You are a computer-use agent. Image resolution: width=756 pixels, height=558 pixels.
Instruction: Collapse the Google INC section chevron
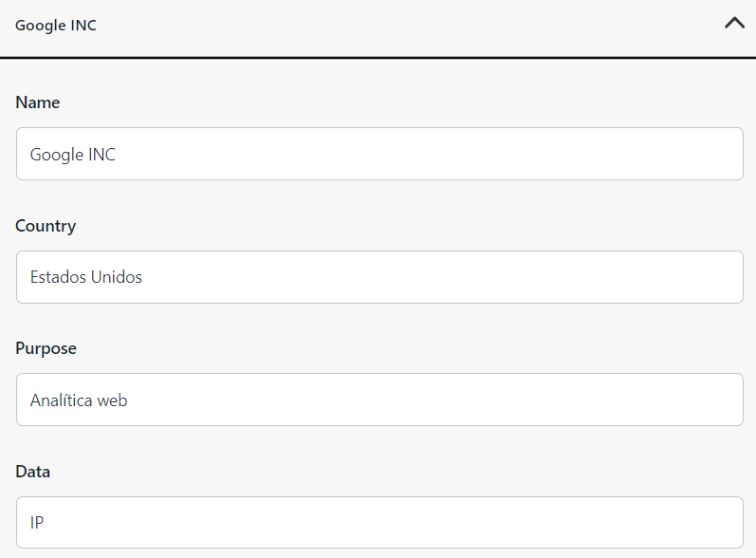pos(734,23)
